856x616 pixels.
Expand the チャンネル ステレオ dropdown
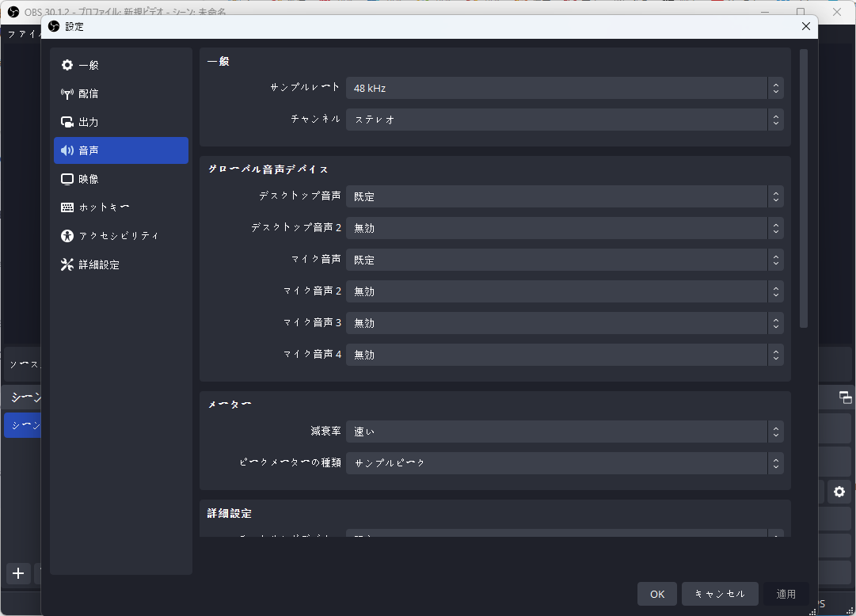(x=564, y=120)
